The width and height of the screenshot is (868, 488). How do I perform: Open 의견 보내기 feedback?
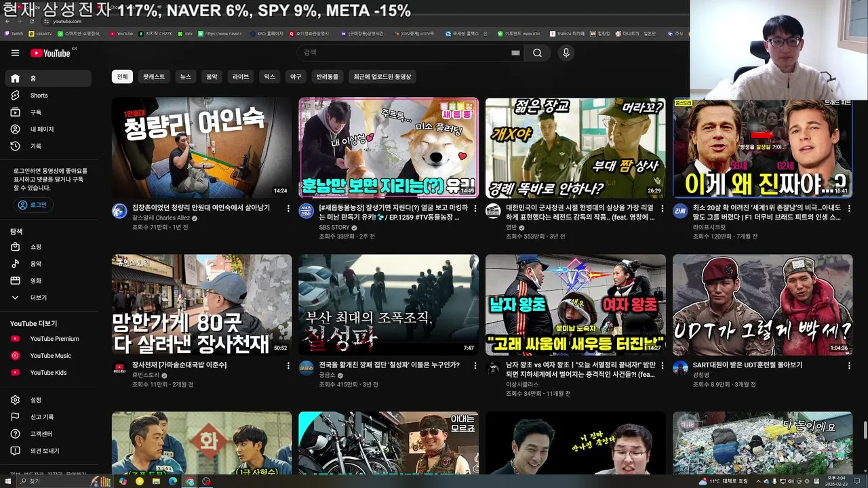tap(47, 451)
